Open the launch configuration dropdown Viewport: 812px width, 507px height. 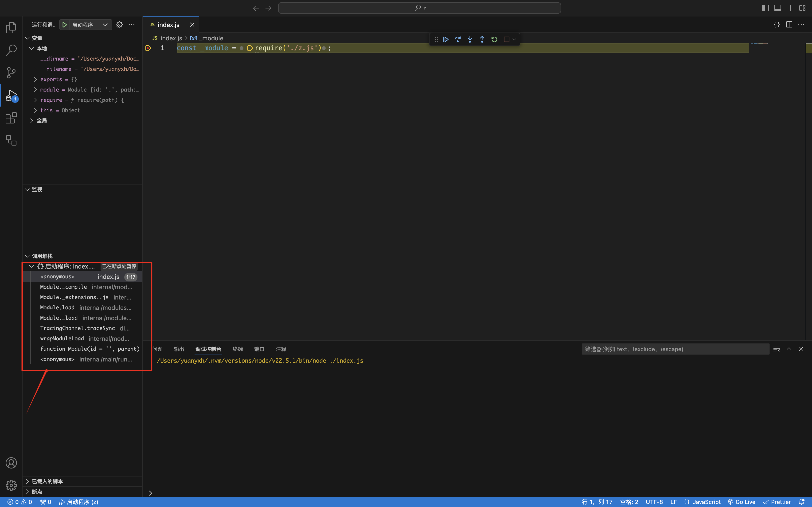tap(105, 25)
